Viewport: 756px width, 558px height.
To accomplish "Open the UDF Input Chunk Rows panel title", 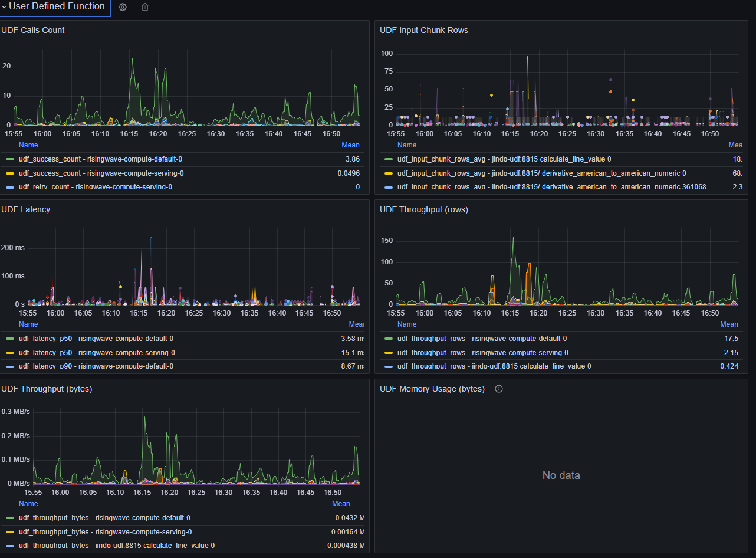I will point(424,30).
